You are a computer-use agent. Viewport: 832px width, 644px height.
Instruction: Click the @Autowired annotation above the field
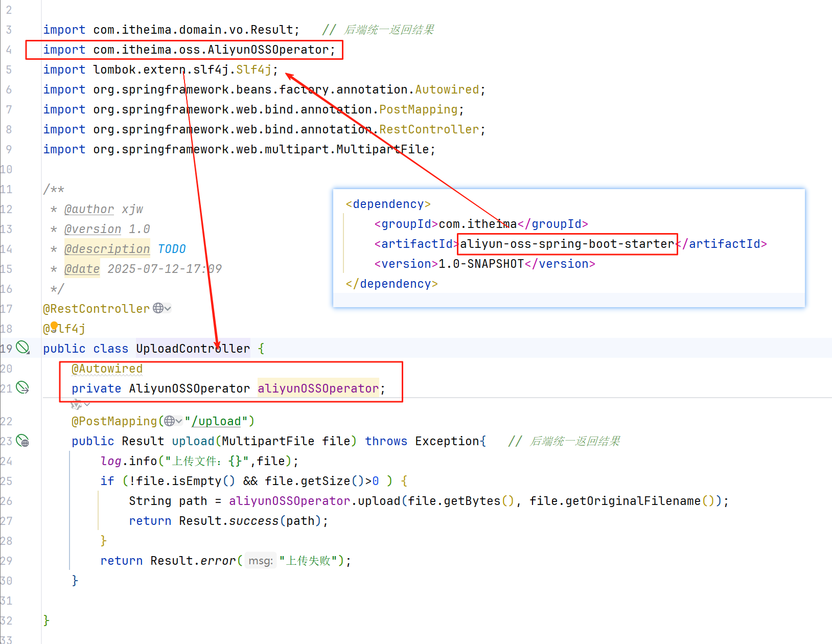(x=107, y=369)
